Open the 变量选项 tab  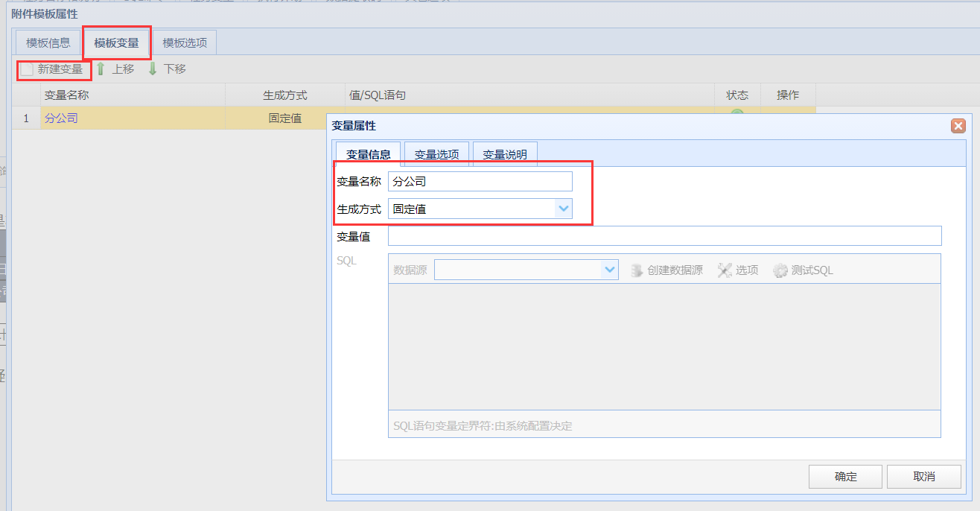click(x=436, y=154)
